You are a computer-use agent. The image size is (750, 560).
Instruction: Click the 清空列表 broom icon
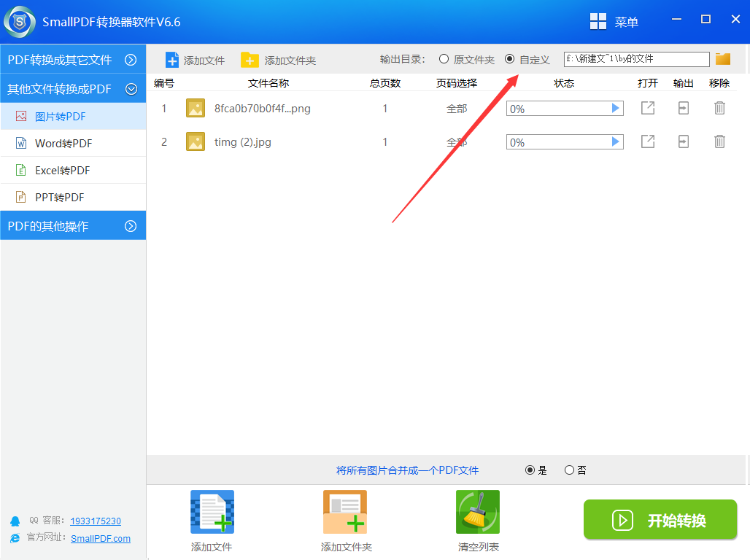coord(478,512)
